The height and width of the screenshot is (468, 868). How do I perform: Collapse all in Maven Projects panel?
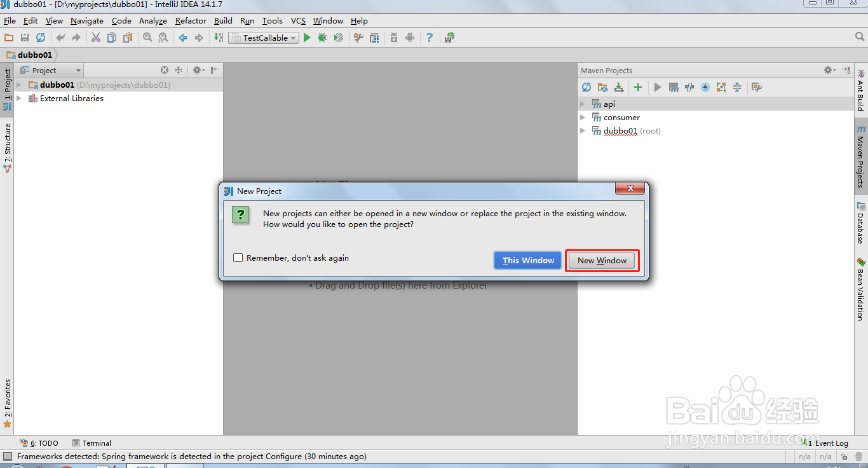click(737, 87)
